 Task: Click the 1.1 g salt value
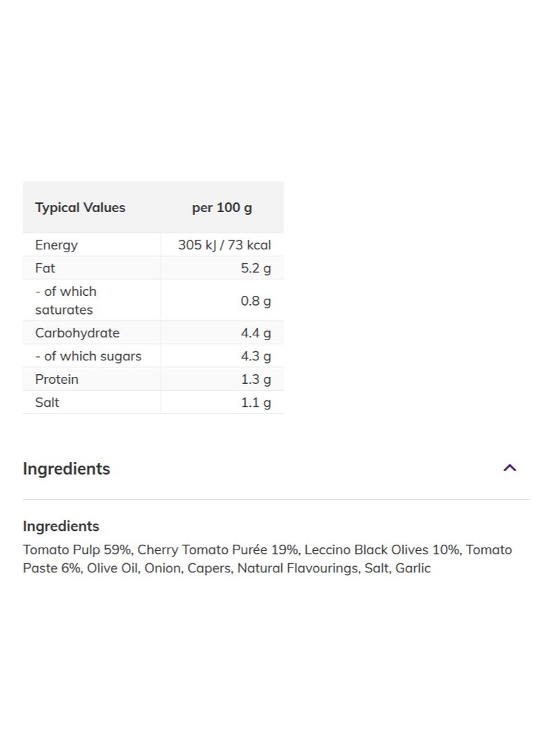256,403
